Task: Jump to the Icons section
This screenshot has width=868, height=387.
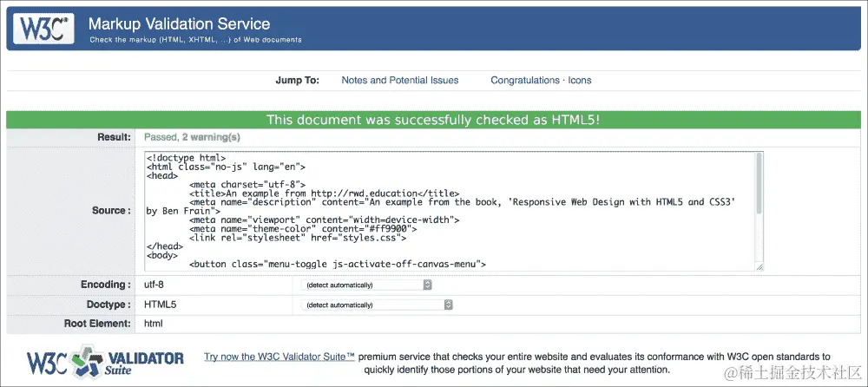Action: (580, 81)
